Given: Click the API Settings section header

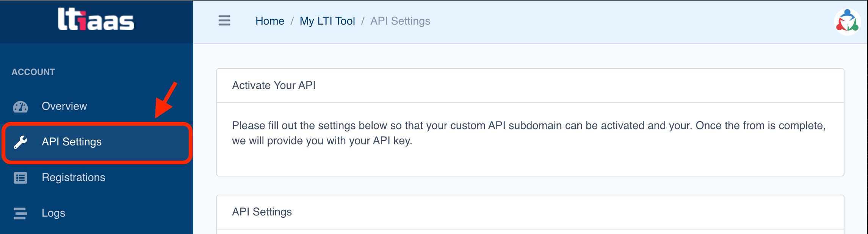Looking at the screenshot, I should pos(262,212).
